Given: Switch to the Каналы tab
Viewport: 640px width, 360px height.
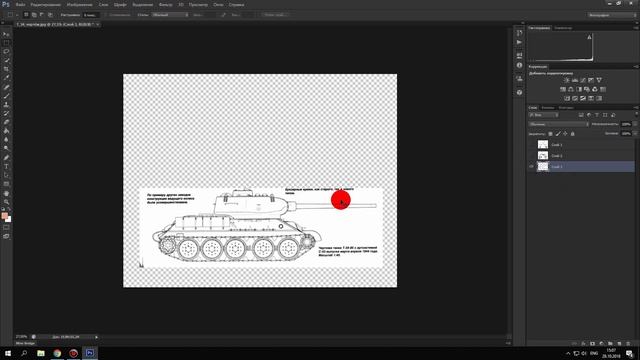Looking at the screenshot, I should coord(548,108).
